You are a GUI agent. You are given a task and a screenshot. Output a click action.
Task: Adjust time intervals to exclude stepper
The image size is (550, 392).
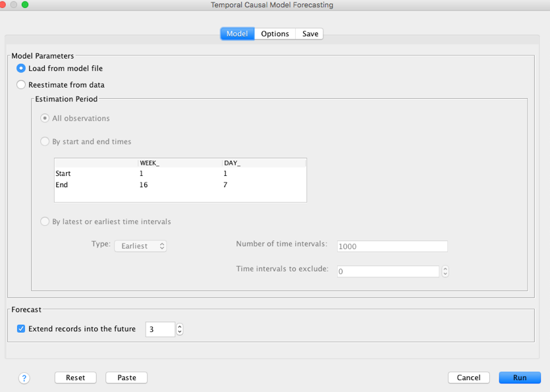(x=445, y=271)
